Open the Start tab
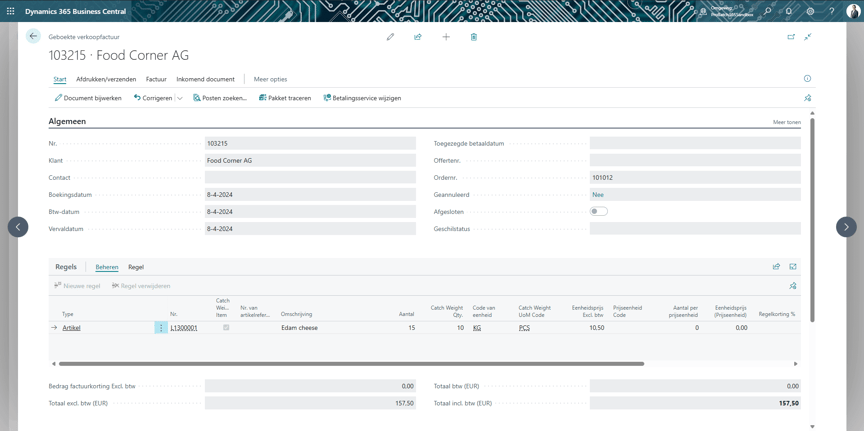 point(60,79)
